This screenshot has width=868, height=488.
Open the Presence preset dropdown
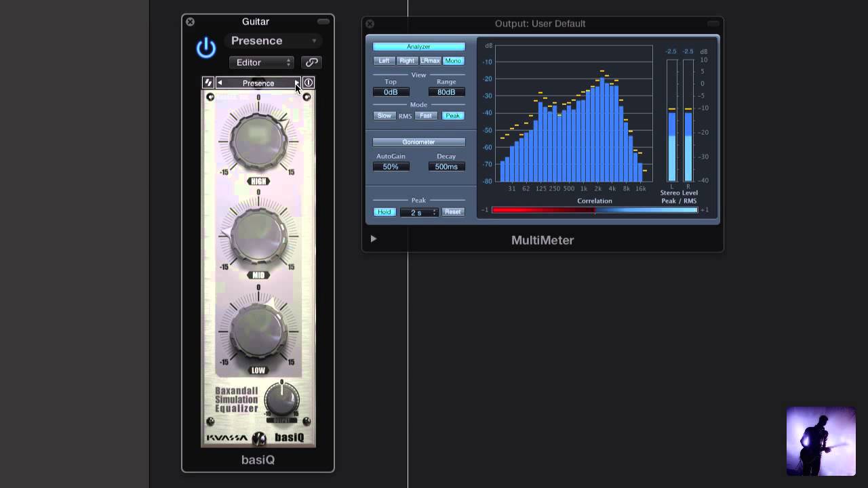pyautogui.click(x=273, y=41)
